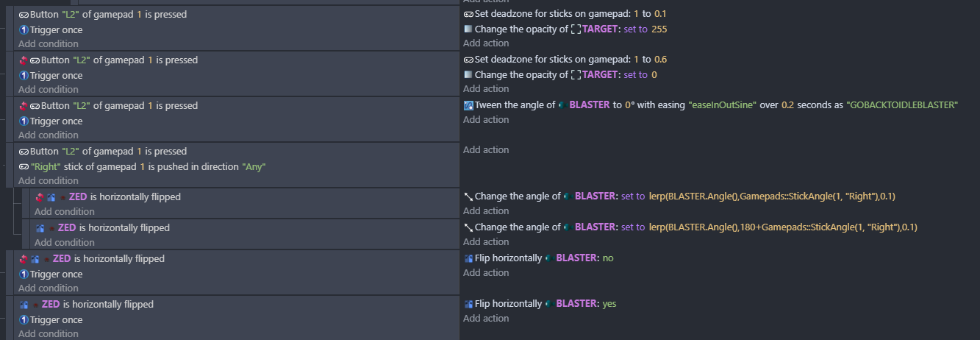Select the "yes" value of Flip horizontally BLASTER

click(609, 304)
